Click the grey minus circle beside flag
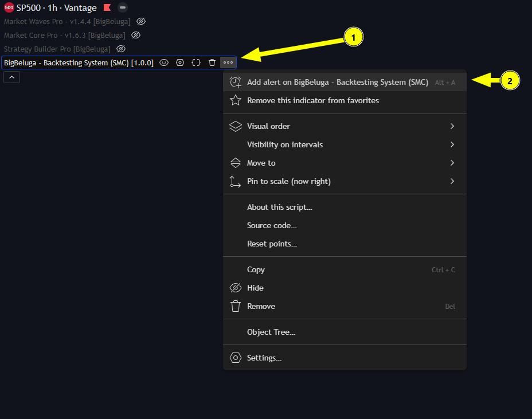Viewport: 532px width, 419px height. [x=123, y=8]
